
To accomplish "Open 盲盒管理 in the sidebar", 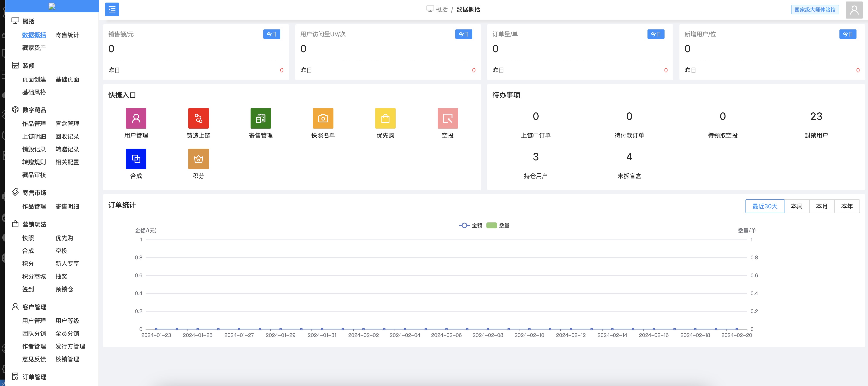I will click(x=67, y=124).
